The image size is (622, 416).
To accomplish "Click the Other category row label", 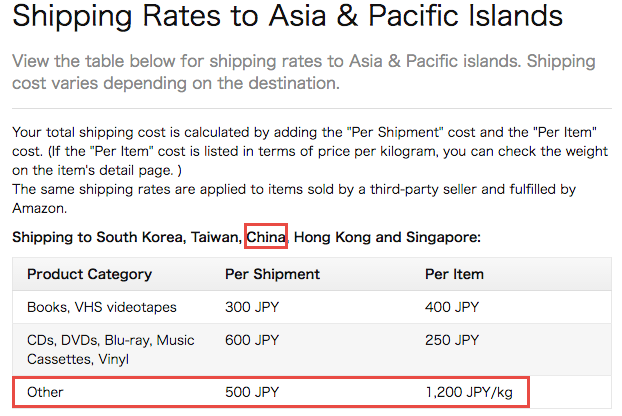I will pyautogui.click(x=45, y=392).
